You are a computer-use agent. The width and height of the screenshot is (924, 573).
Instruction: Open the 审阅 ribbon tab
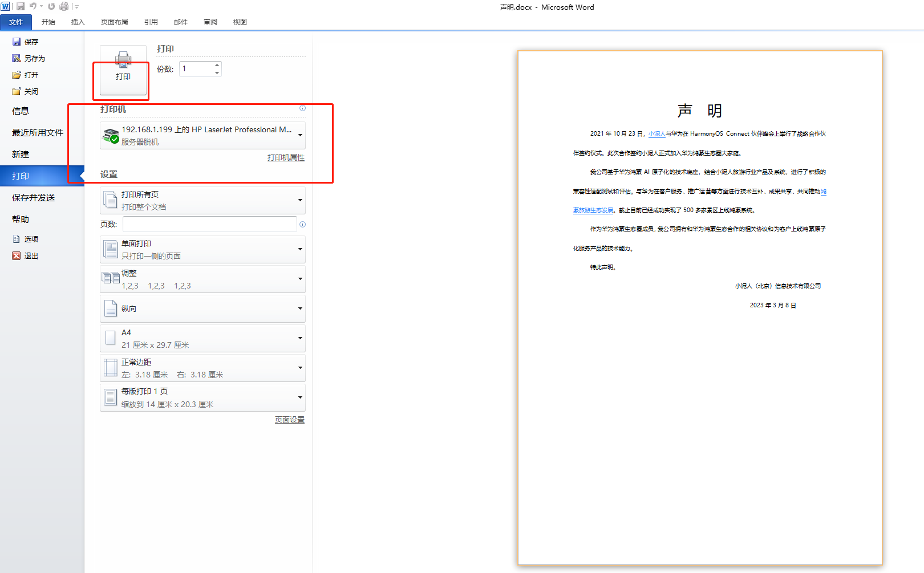pos(210,22)
